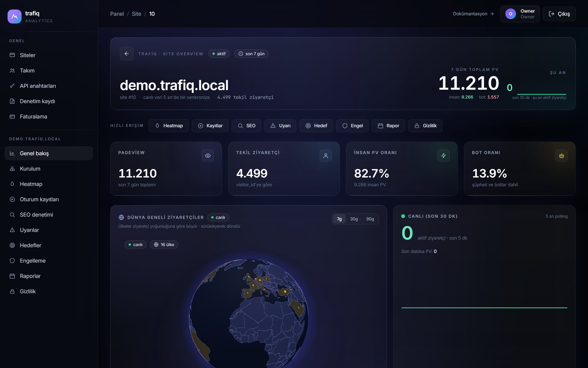This screenshot has height=368, width=588.
Task: Click the Panel breadcrumb link
Action: click(117, 14)
